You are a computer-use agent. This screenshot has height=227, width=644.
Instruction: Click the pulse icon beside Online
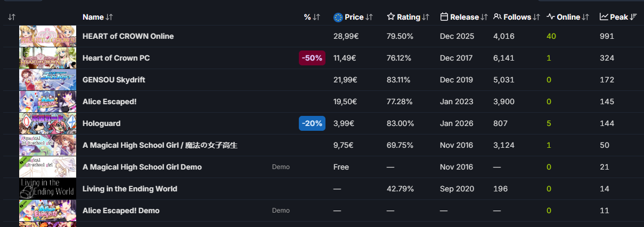[551, 17]
